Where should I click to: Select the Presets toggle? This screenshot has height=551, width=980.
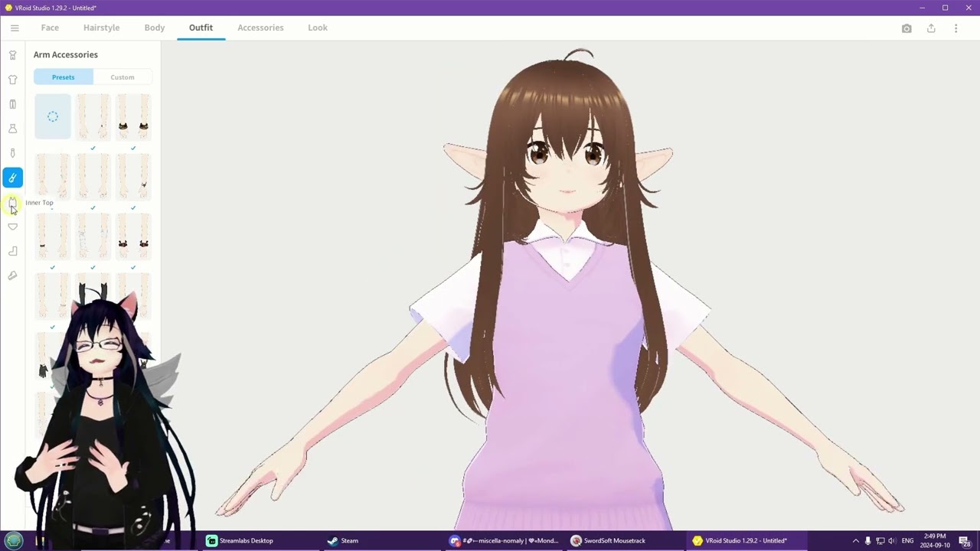pyautogui.click(x=64, y=77)
